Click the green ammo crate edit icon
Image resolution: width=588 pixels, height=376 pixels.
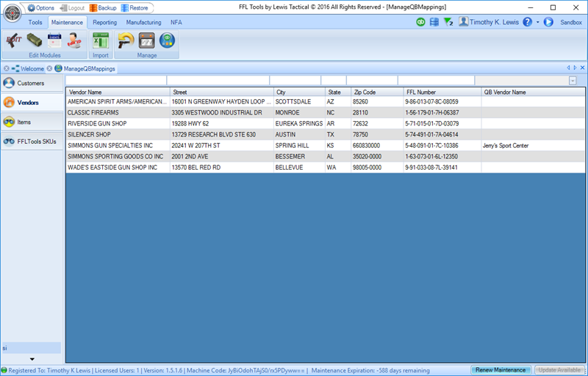click(x=34, y=40)
